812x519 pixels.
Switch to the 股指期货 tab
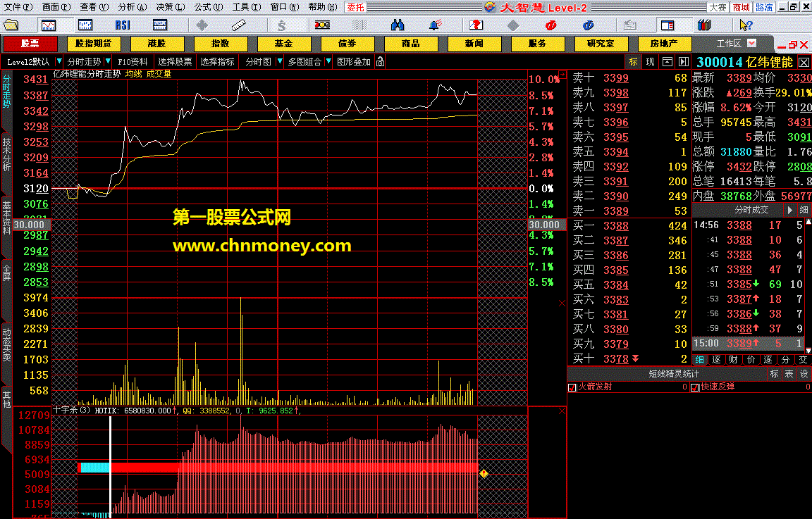(93, 44)
